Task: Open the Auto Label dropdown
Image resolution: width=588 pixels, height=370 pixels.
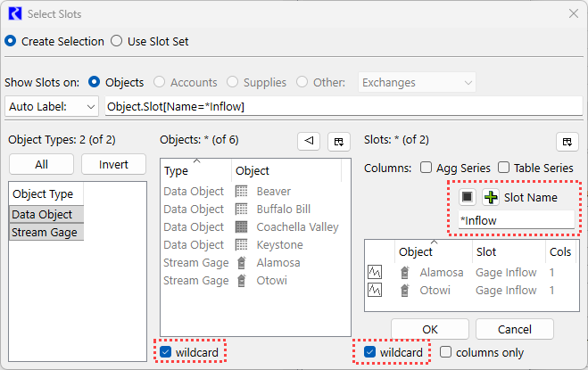Action: tap(52, 106)
